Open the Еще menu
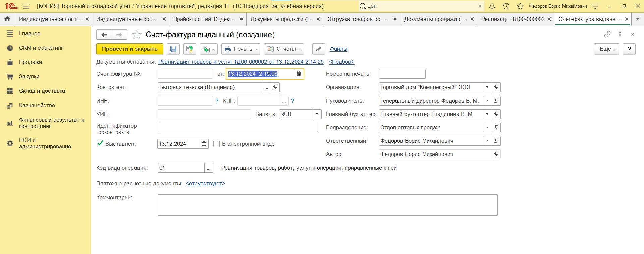Screen dimensions: 644x254 pyautogui.click(x=607, y=49)
